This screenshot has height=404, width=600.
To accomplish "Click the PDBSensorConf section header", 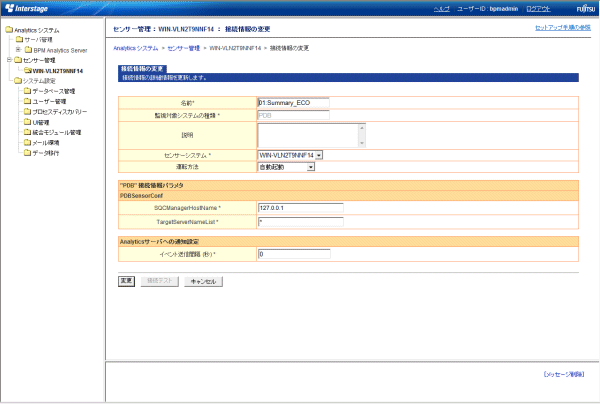I will pyautogui.click(x=348, y=195).
